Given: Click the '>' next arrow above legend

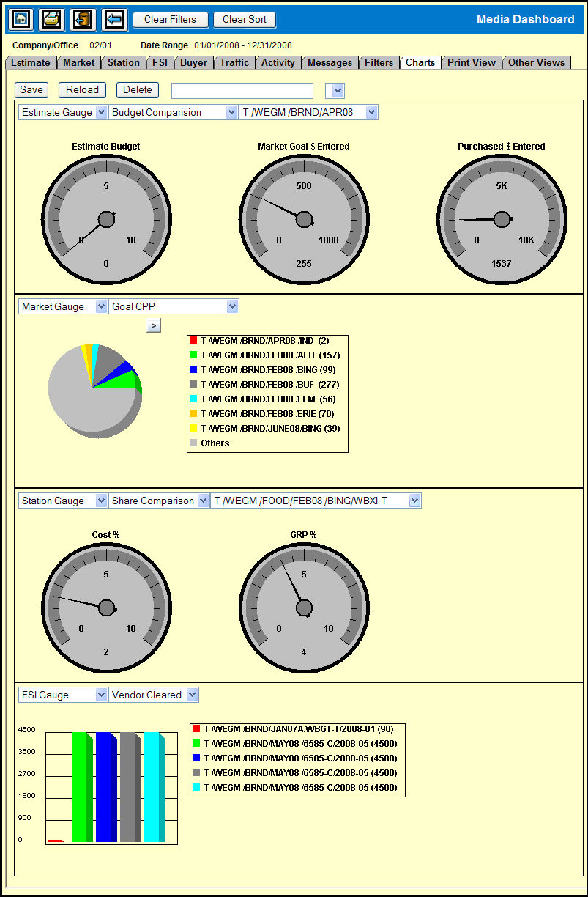Looking at the screenshot, I should [x=153, y=325].
